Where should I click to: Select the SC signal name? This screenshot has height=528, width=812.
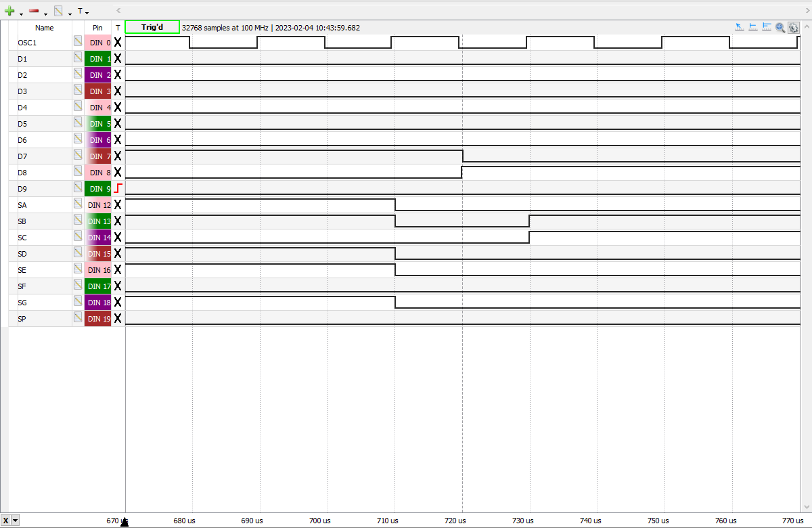[22, 238]
